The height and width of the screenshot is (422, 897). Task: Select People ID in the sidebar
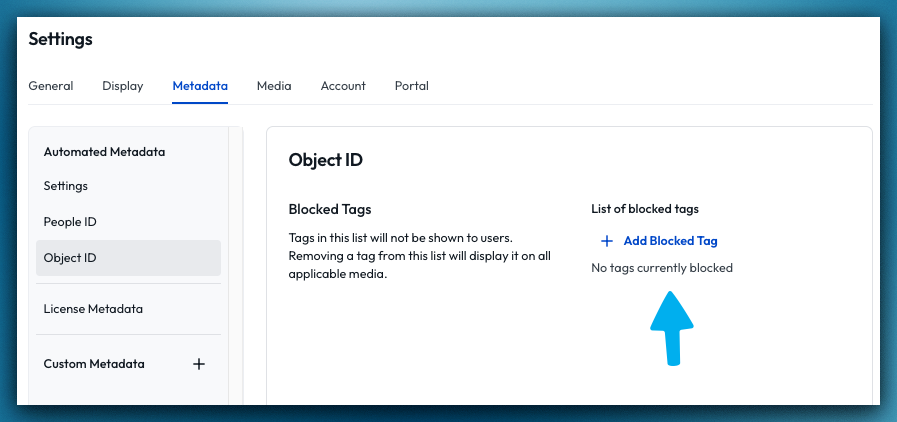coord(70,222)
